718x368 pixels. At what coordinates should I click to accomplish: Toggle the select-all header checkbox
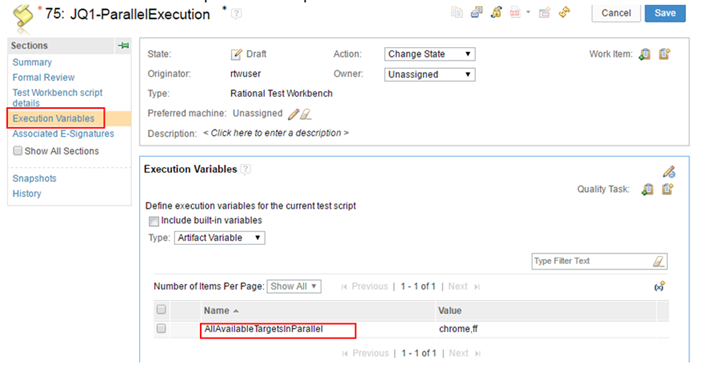(x=161, y=310)
